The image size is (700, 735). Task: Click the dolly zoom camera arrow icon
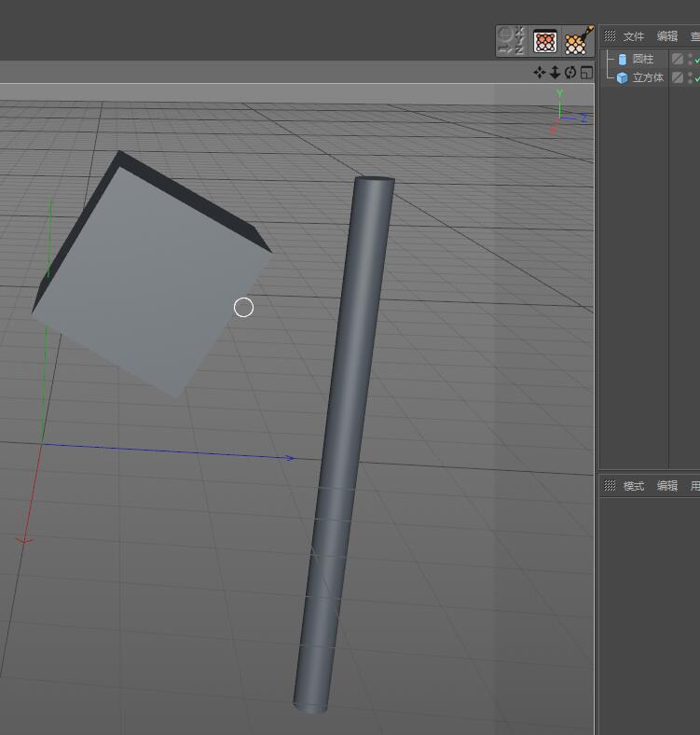click(x=555, y=73)
